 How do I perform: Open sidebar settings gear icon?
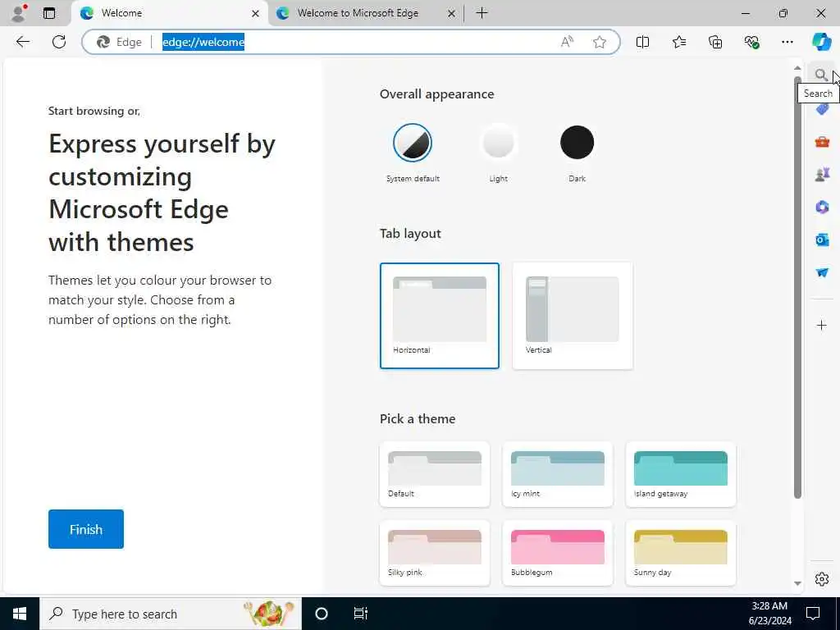[x=822, y=579]
